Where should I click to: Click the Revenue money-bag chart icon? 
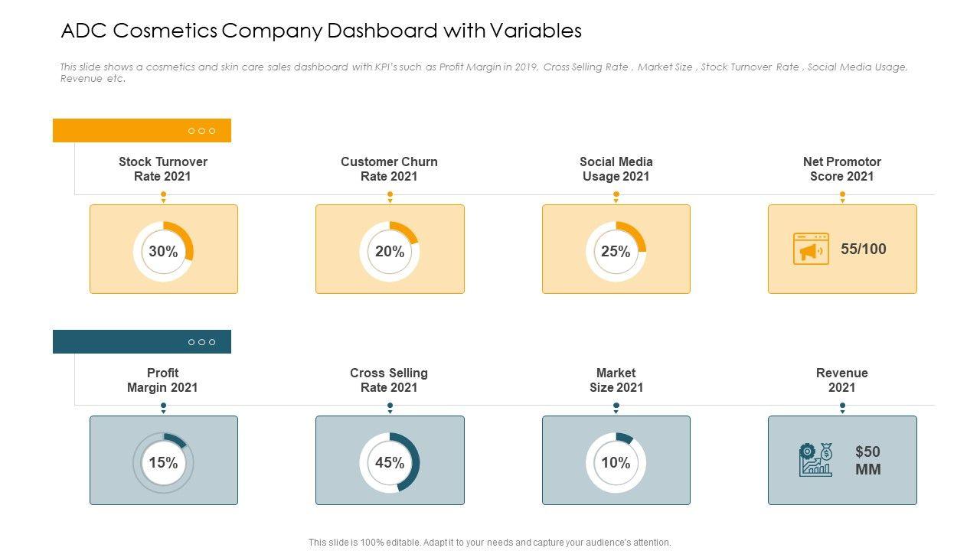coord(815,460)
